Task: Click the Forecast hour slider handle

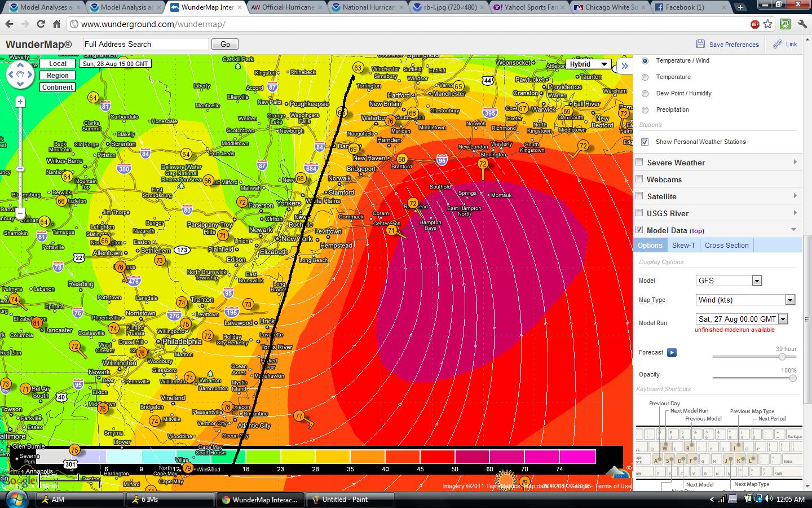Action: [782, 357]
